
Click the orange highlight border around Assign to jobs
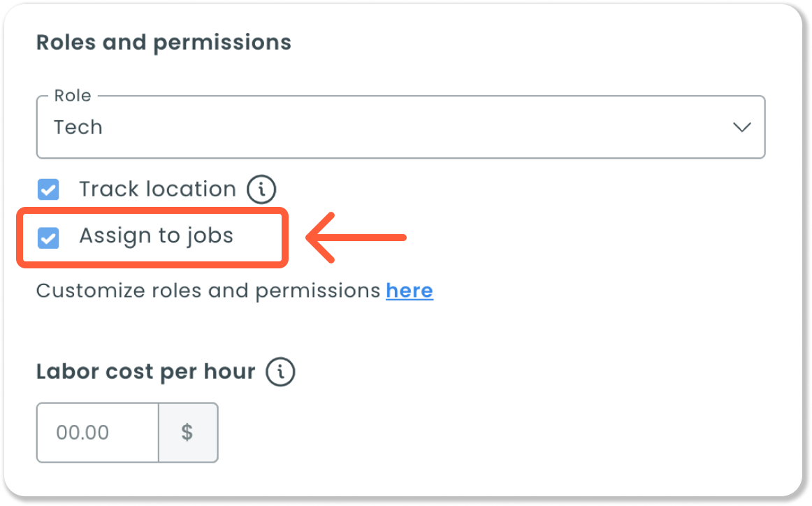(x=152, y=264)
